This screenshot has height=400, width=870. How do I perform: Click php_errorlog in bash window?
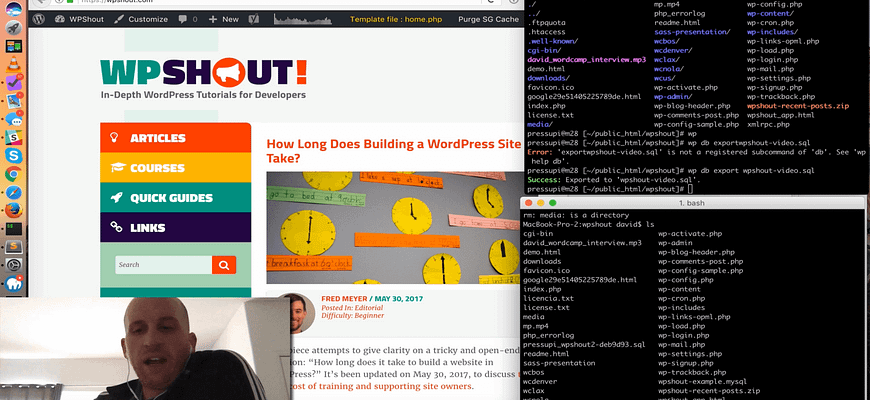click(x=548, y=335)
